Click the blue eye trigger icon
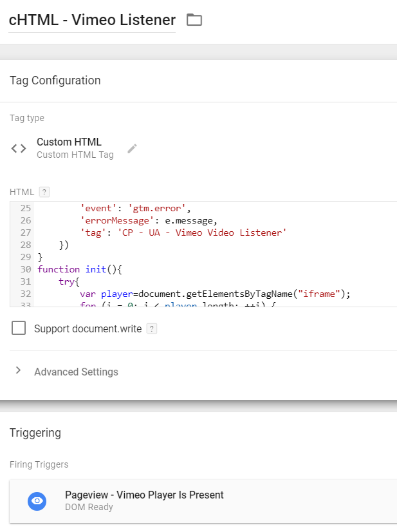Screen dimensions: 397x532 click(x=37, y=501)
